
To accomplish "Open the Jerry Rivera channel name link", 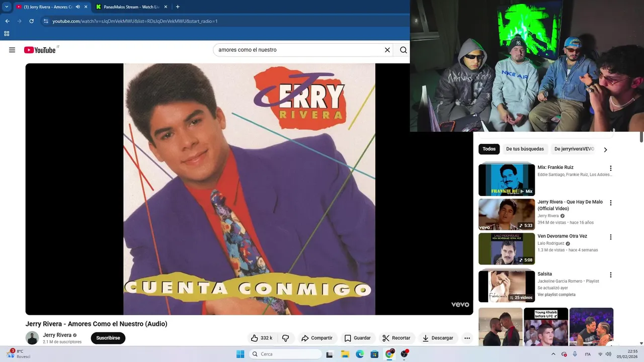I will 57,335.
